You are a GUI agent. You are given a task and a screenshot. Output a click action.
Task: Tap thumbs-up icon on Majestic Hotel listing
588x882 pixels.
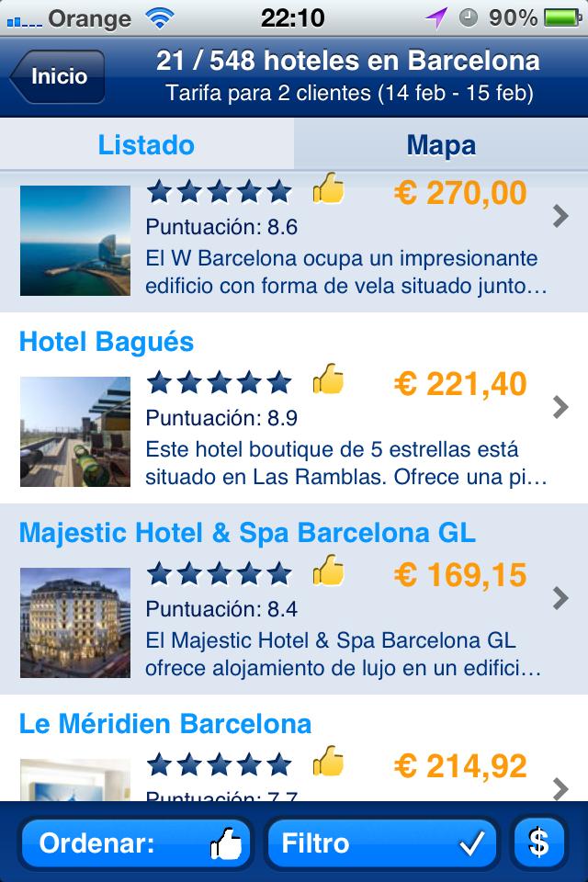pyautogui.click(x=328, y=571)
